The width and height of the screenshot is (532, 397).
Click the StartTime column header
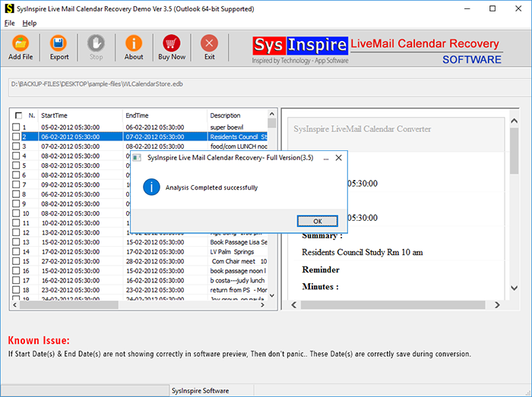coord(80,115)
